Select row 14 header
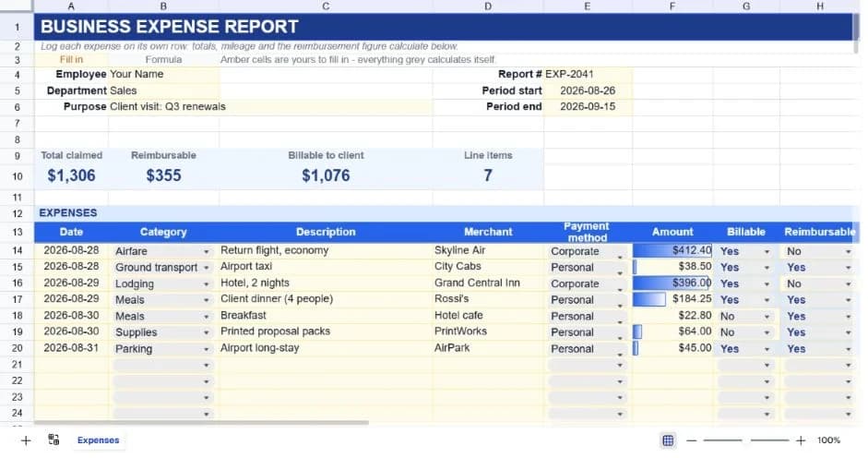 click(18, 250)
